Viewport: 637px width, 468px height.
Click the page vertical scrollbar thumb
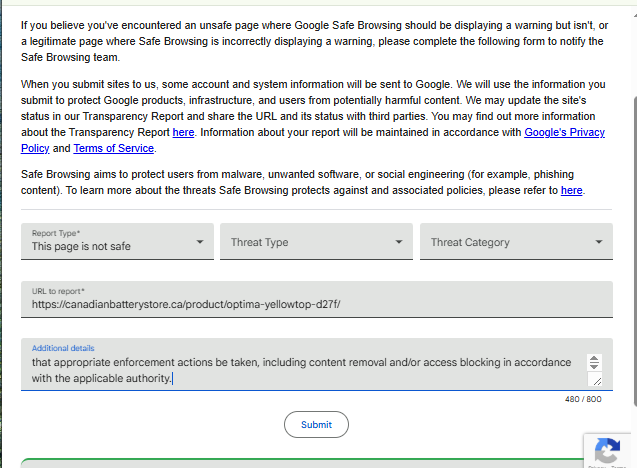635,252
